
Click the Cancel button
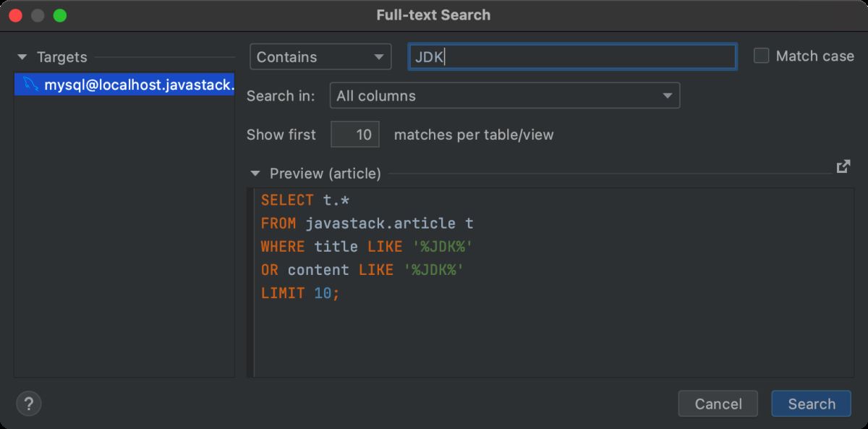(x=718, y=404)
